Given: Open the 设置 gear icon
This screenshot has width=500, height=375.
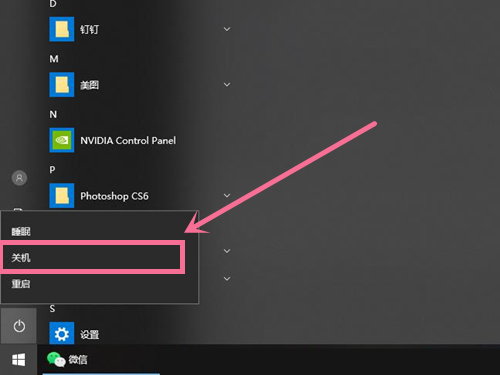Looking at the screenshot, I should pyautogui.click(x=62, y=334).
